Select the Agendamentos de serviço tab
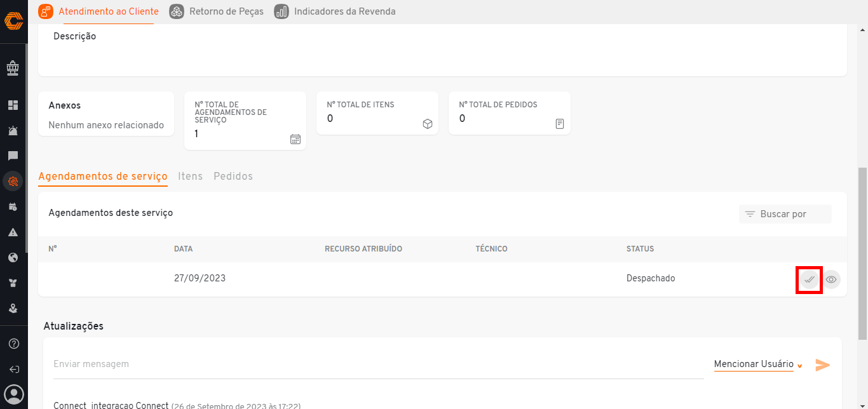The image size is (868, 409). 103,177
